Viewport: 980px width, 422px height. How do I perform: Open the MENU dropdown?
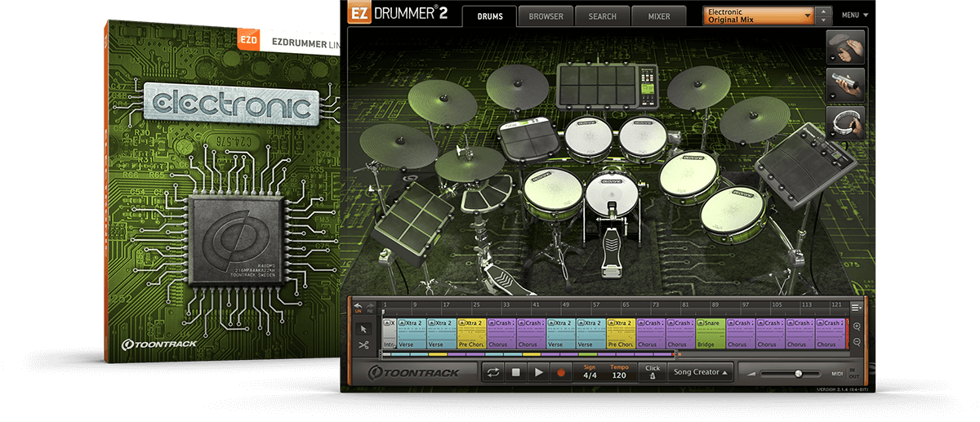click(855, 16)
